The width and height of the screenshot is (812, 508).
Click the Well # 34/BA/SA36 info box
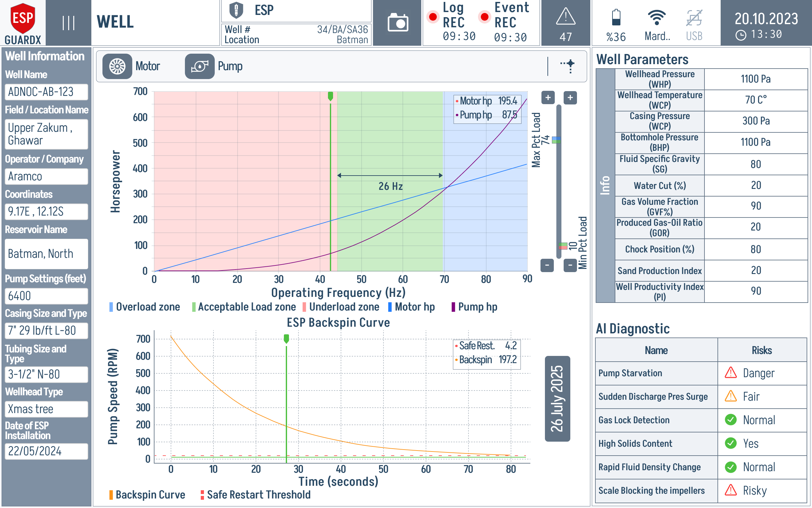click(296, 35)
